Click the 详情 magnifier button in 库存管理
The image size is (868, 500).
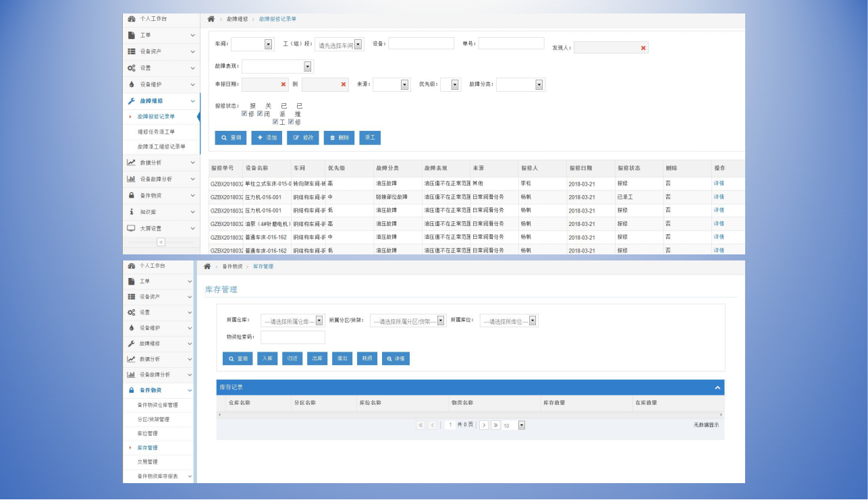[396, 359]
